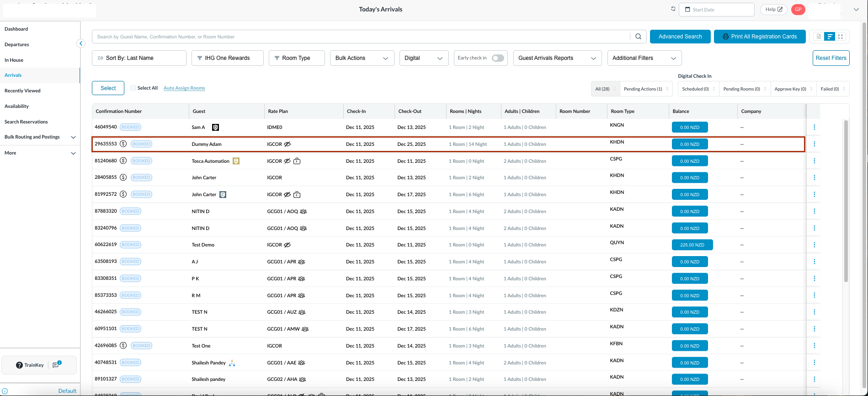Expand Additional Filters dropdown
This screenshot has width=868, height=396.
(644, 58)
